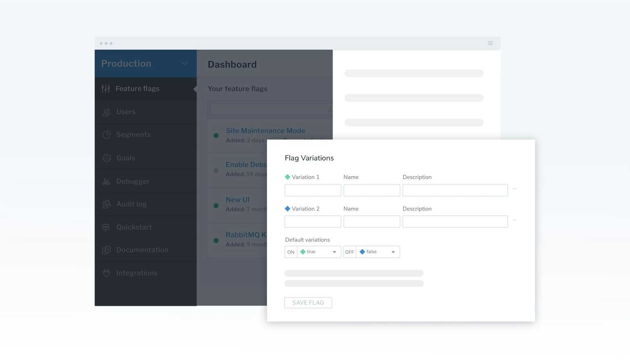Select the Quickstart icon
Image resolution: width=630 pixels, height=364 pixels.
(106, 227)
